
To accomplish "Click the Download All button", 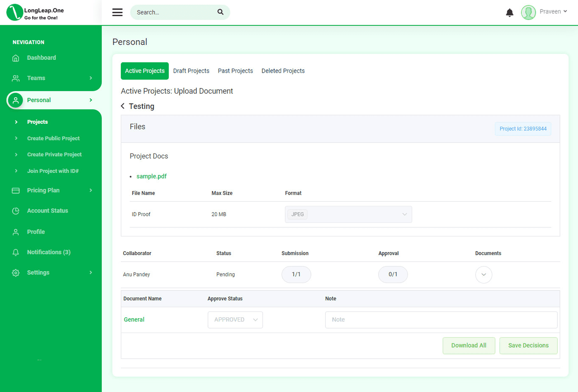I will [x=469, y=346].
